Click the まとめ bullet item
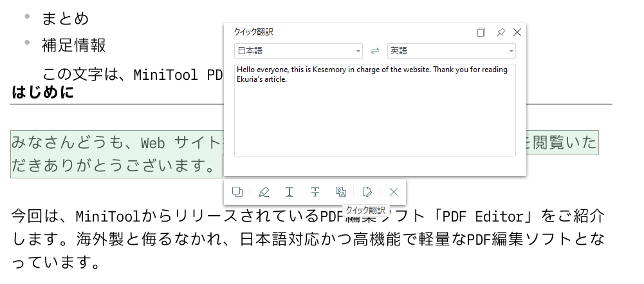 point(65,18)
